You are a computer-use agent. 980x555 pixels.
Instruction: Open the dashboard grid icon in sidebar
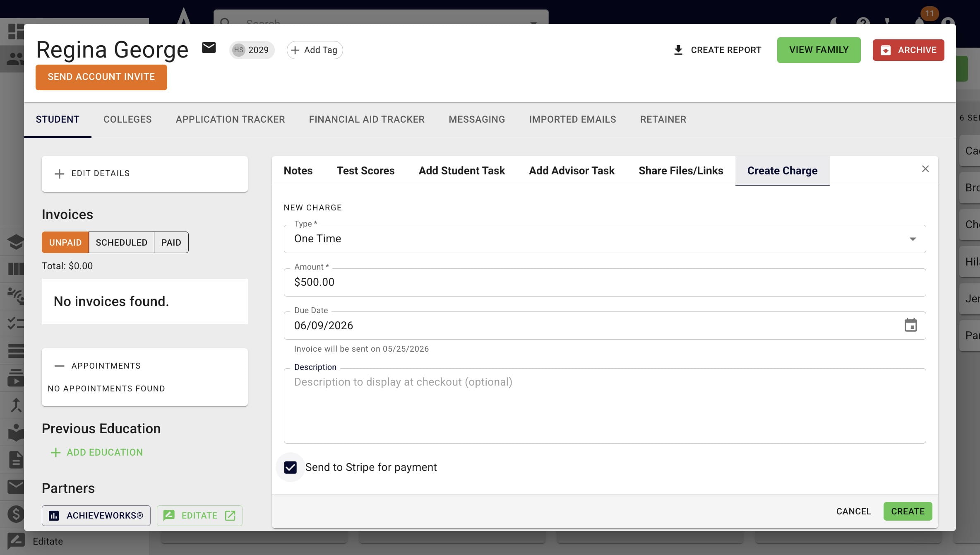[x=16, y=31]
